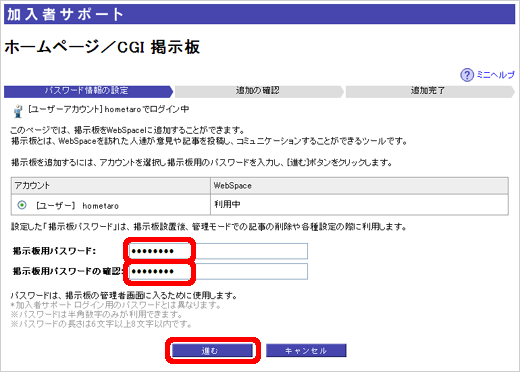Click the 掲示板用パスワード input field

218,251
